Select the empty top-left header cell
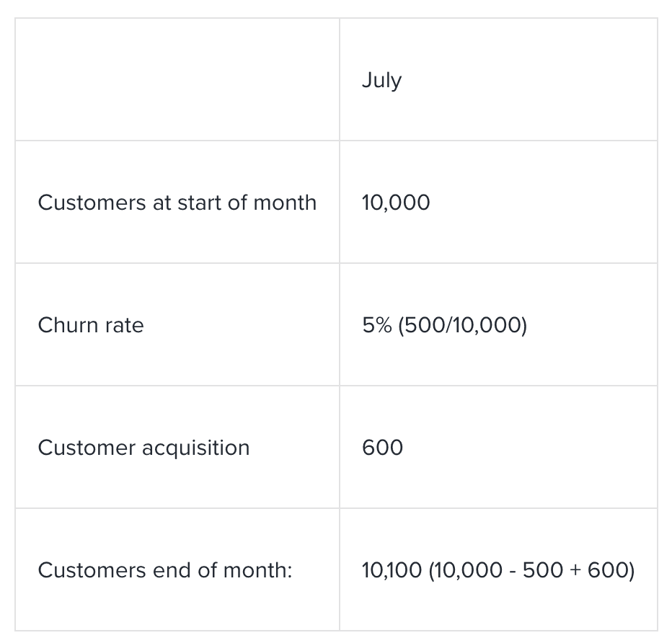Screen dimensions: 672x643 [x=177, y=80]
